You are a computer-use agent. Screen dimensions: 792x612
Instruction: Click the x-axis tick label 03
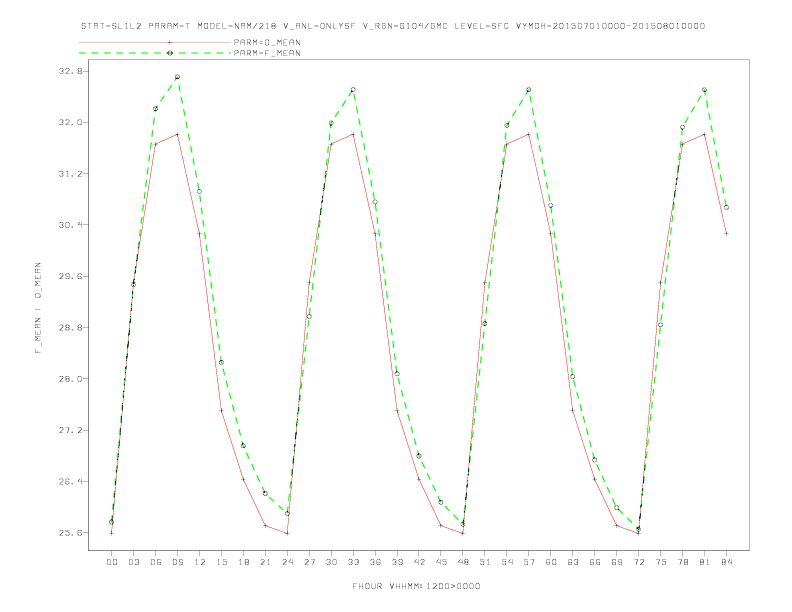coord(133,562)
